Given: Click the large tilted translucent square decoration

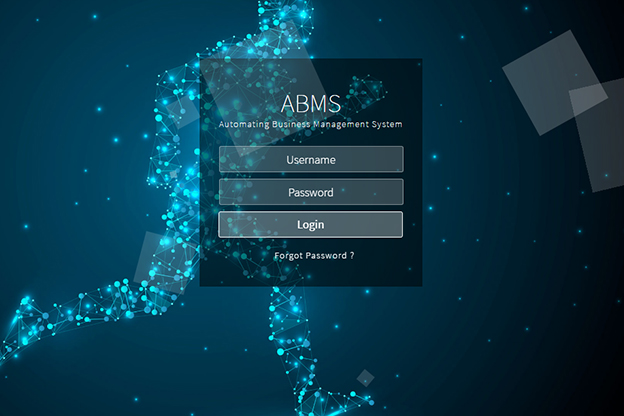Looking at the screenshot, I should (553, 82).
